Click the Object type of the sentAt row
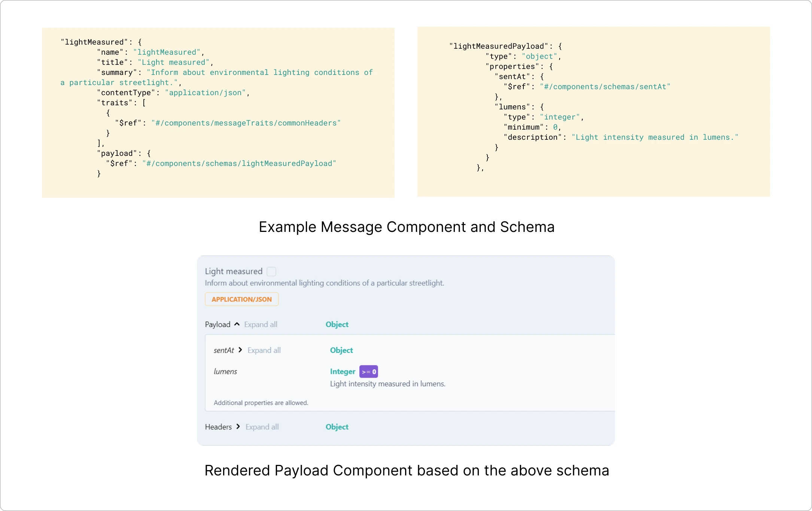The image size is (812, 511). (341, 350)
